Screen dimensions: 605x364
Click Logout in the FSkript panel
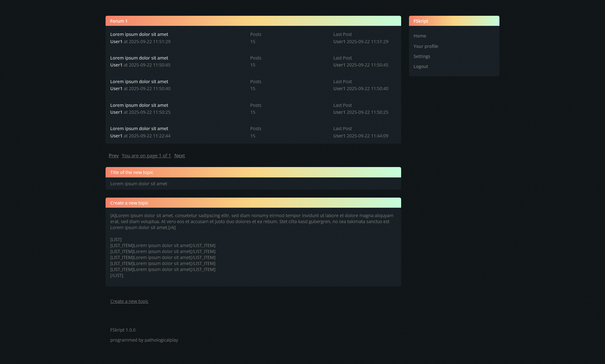(420, 66)
